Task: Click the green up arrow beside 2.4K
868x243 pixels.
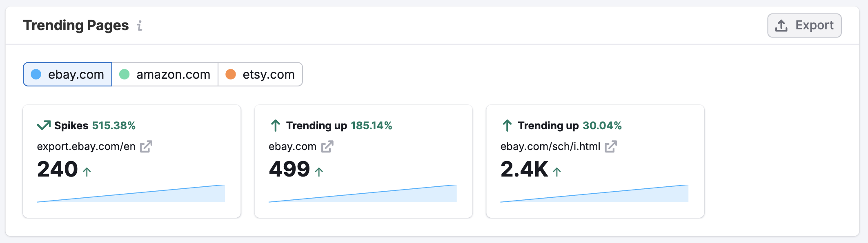Action: 556,172
